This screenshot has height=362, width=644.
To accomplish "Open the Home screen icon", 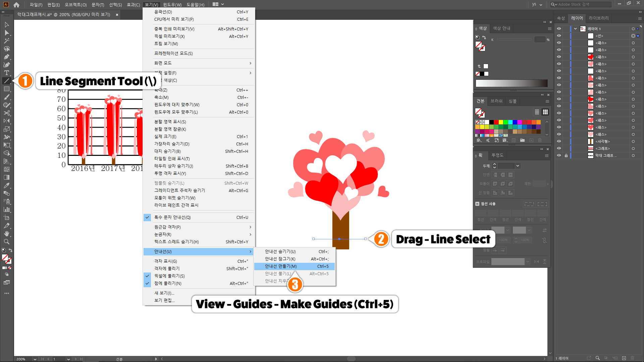I will click(x=16, y=5).
